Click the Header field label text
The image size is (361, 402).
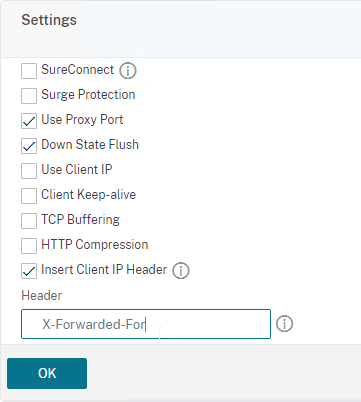pos(42,295)
